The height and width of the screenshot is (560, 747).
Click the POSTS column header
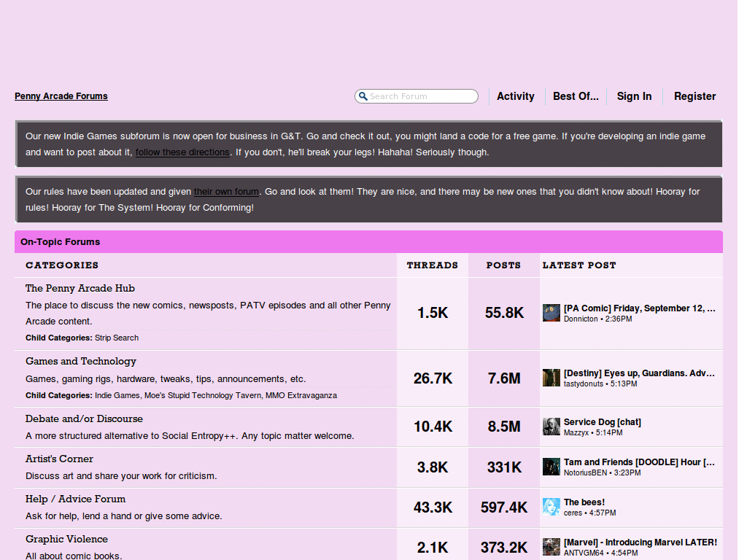[x=503, y=265]
